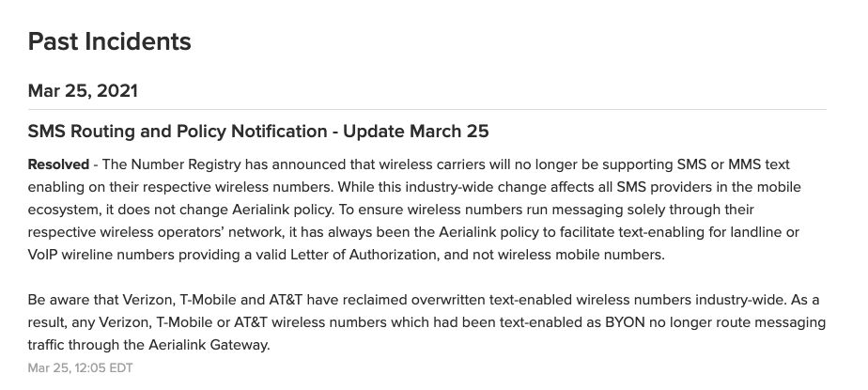Click 'Update March 25' in the incident title
Screen dimensions: 868x390
[x=416, y=132]
